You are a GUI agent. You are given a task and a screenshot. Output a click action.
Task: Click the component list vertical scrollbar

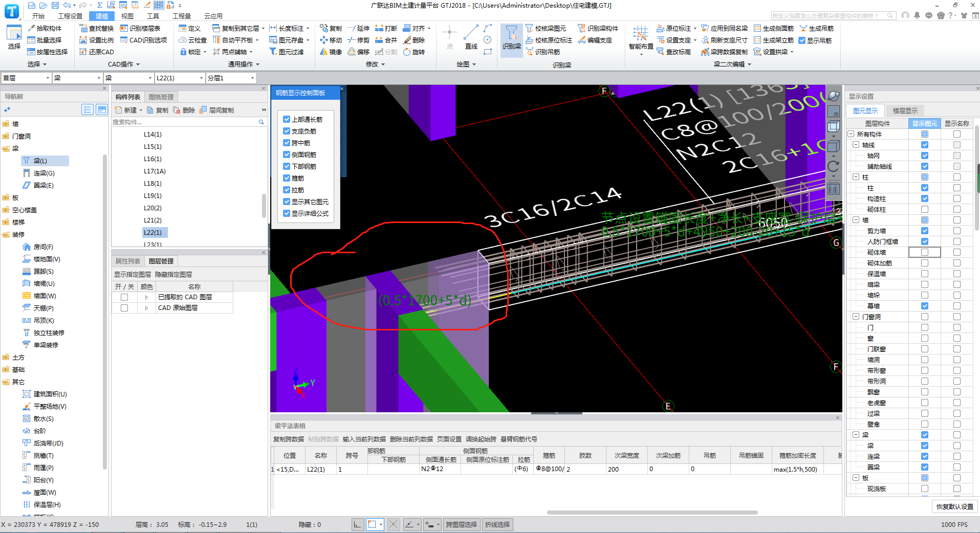pos(264,205)
